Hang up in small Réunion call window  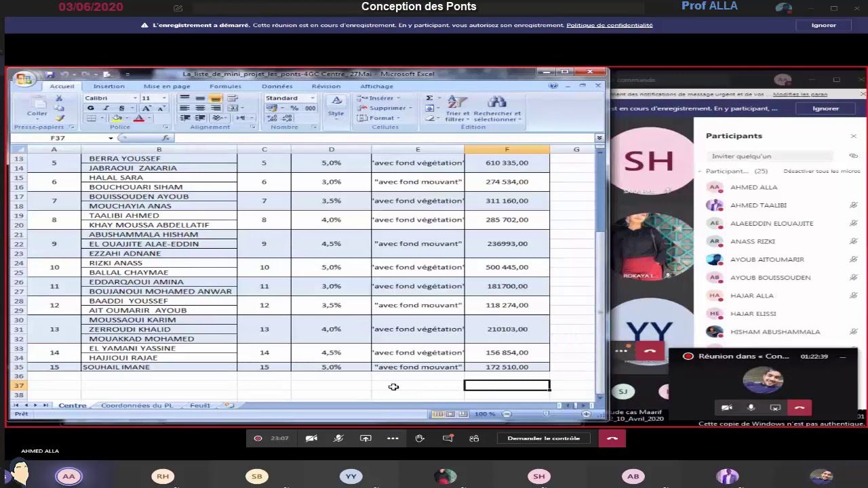800,407
